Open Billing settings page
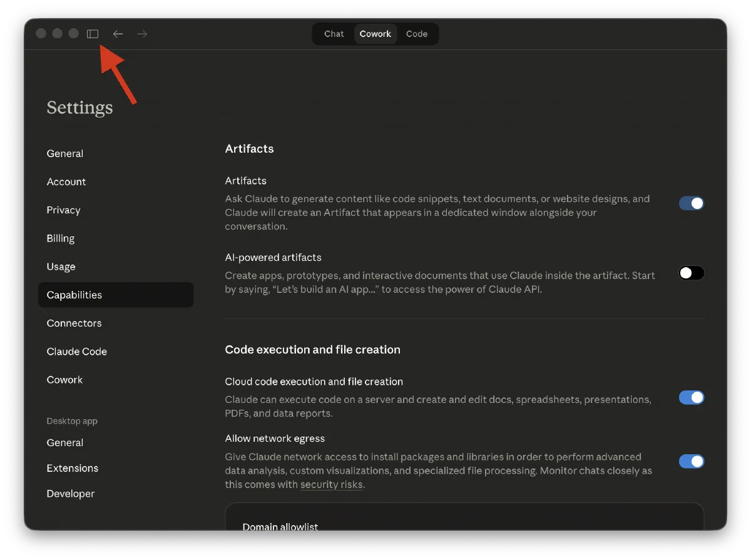This screenshot has width=751, height=560. [61, 238]
